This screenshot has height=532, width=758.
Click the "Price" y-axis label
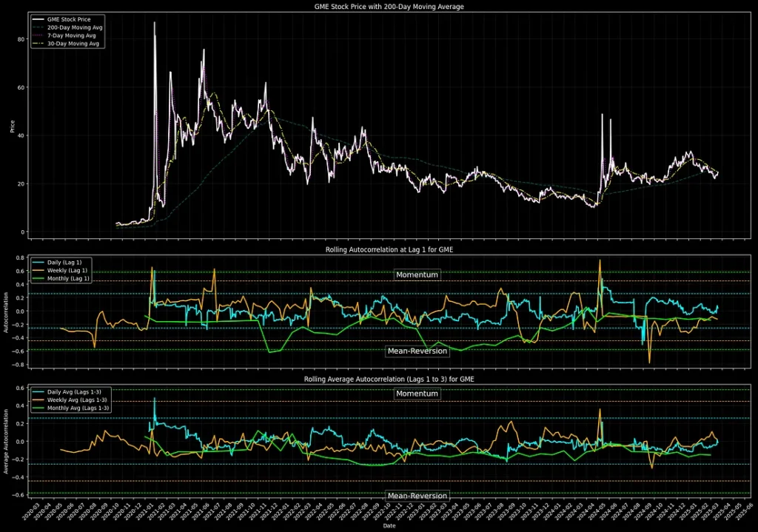click(x=13, y=127)
